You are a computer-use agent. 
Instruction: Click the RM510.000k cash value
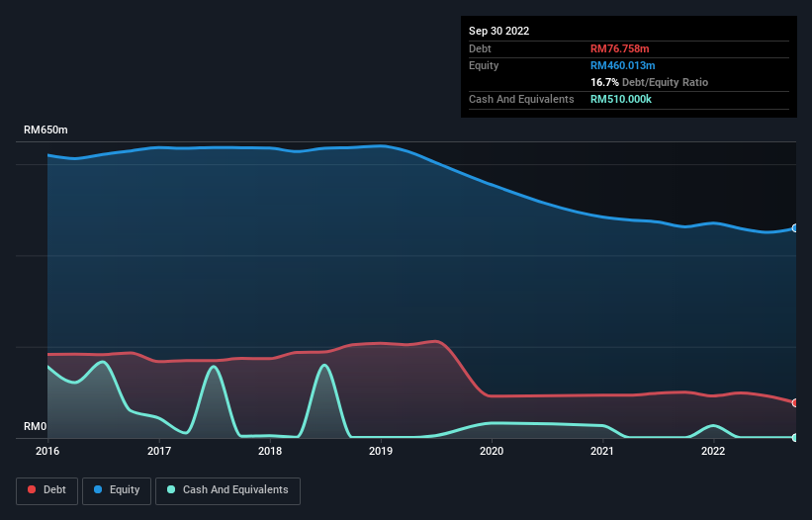[x=621, y=99]
